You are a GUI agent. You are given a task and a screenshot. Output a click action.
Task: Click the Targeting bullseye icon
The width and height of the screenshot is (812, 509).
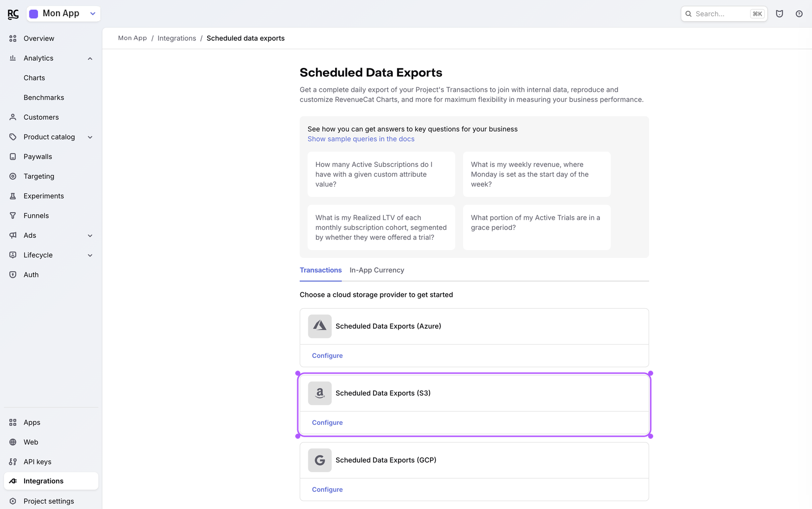click(13, 176)
